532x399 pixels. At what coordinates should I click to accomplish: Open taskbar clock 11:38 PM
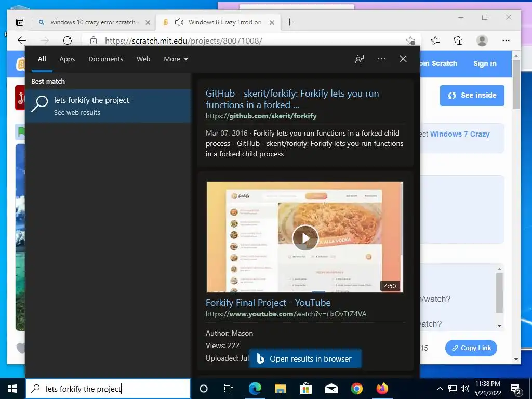click(487, 389)
